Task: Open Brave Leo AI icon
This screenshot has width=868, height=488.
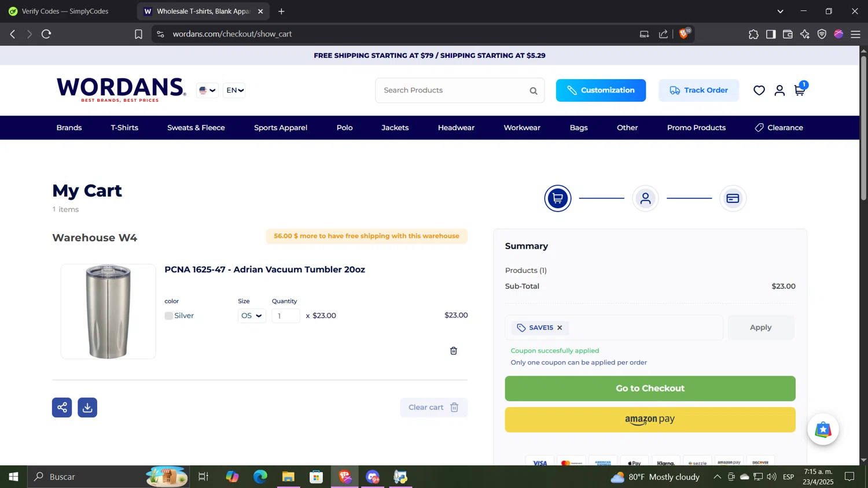Action: click(805, 34)
